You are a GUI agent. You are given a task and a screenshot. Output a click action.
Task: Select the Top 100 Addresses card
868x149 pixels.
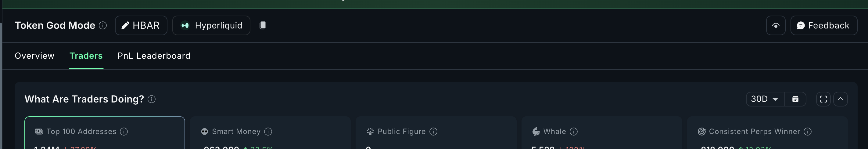pyautogui.click(x=104, y=135)
